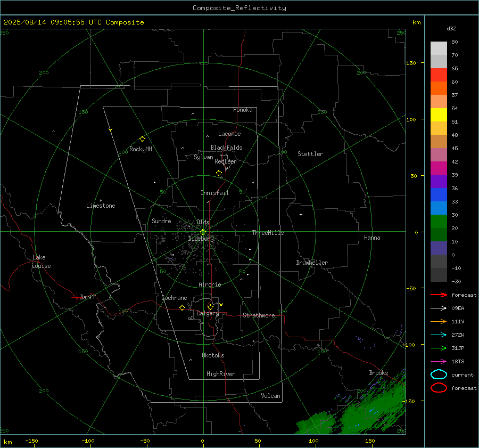The width and height of the screenshot is (479, 448).
Task: Click the yellow v marker right of Calgary diamond
Action: point(221,305)
